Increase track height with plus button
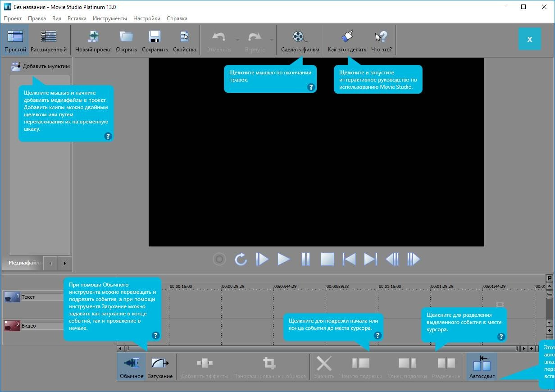Screen dimensions: 555x392 pyautogui.click(x=549, y=331)
